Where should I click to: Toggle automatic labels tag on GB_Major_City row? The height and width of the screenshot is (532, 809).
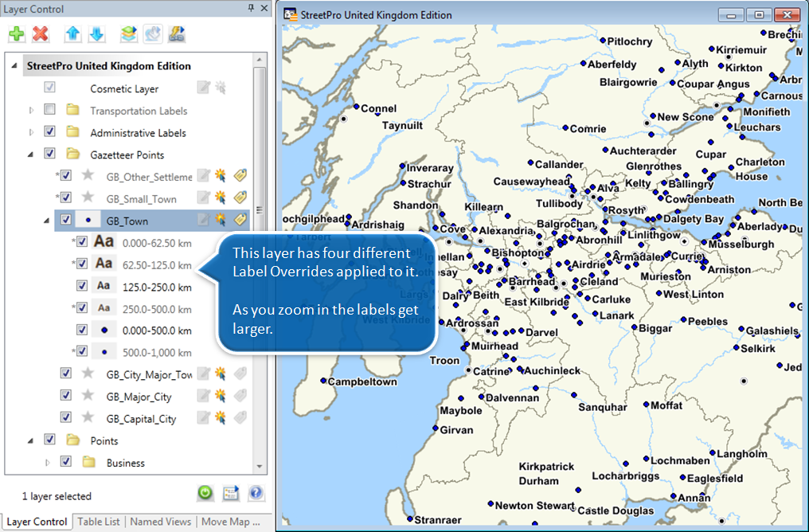click(240, 397)
